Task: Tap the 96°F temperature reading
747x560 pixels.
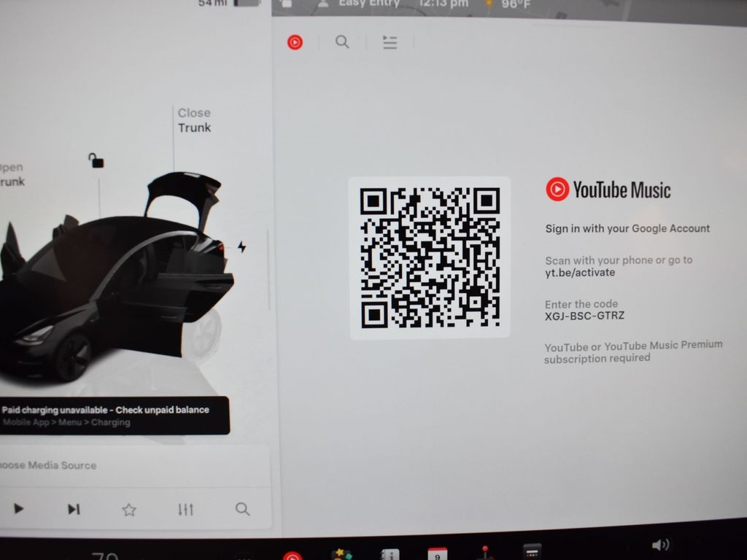Action: (x=516, y=4)
